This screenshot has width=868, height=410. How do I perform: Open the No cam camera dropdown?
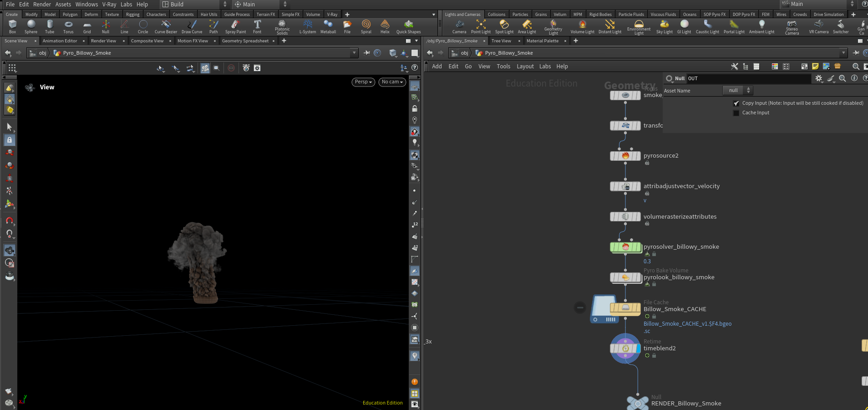click(392, 82)
